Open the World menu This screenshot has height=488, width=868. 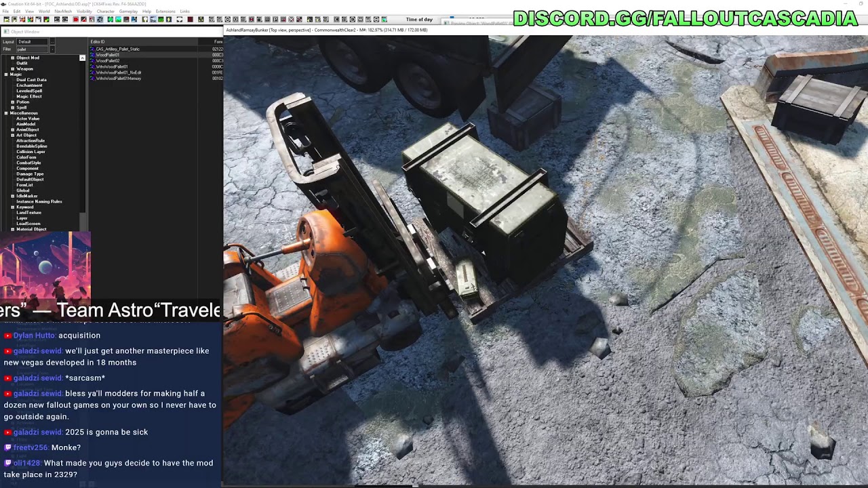coord(44,12)
